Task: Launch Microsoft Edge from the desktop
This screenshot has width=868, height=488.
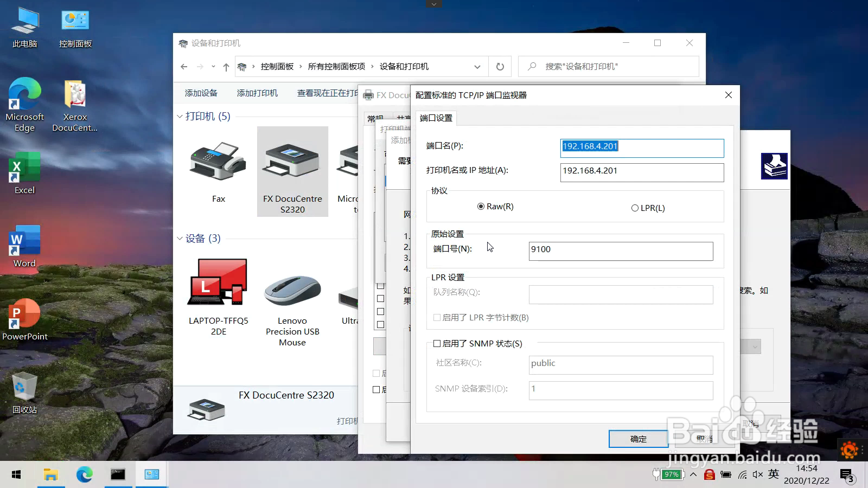Action: 25,105
